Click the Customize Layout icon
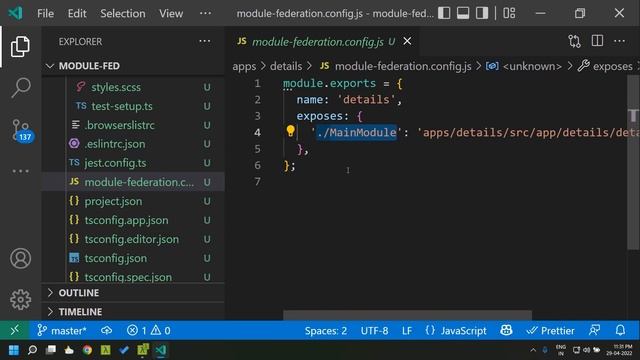The width and height of the screenshot is (640, 360). point(509,13)
